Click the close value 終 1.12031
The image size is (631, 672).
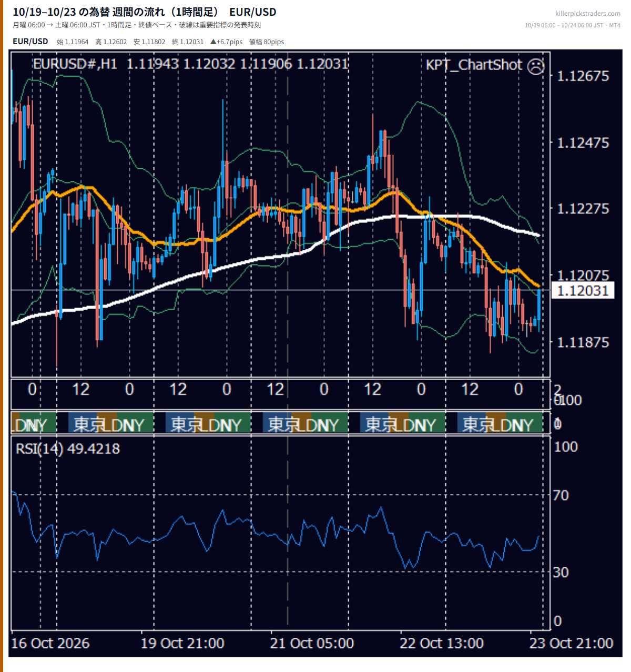tap(188, 42)
